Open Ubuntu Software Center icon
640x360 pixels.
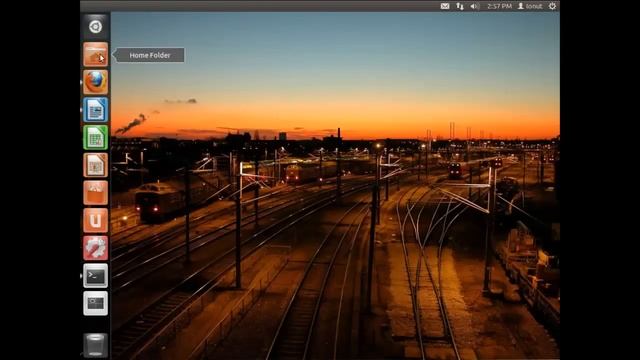96,193
